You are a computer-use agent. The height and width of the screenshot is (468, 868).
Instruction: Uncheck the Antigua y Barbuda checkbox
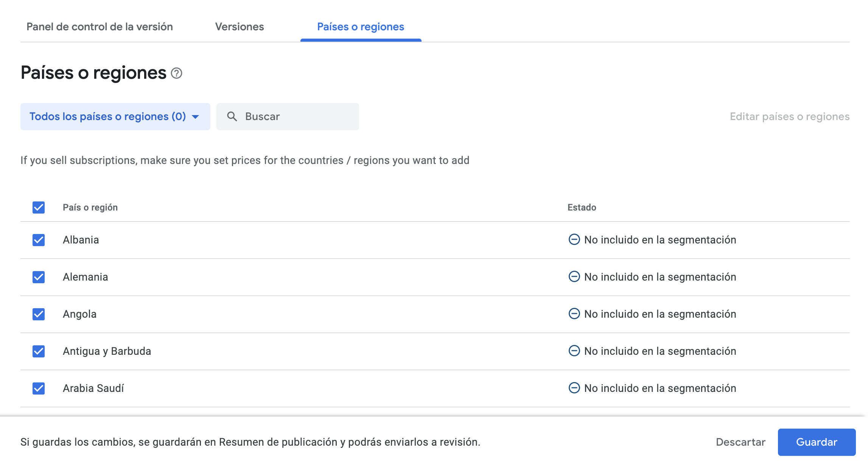pos(39,351)
